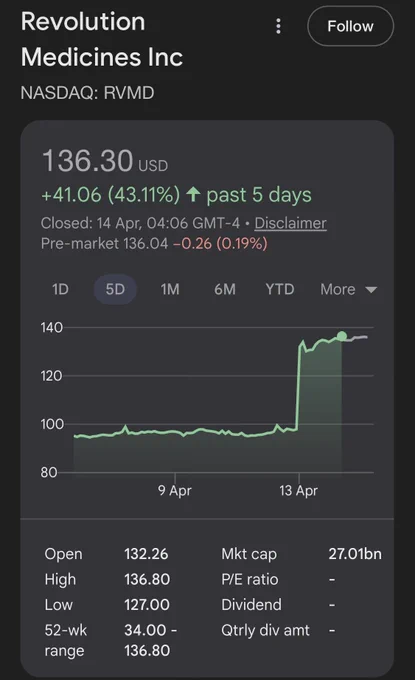
Task: Click the P/E ratio label
Action: pyautogui.click(x=250, y=579)
